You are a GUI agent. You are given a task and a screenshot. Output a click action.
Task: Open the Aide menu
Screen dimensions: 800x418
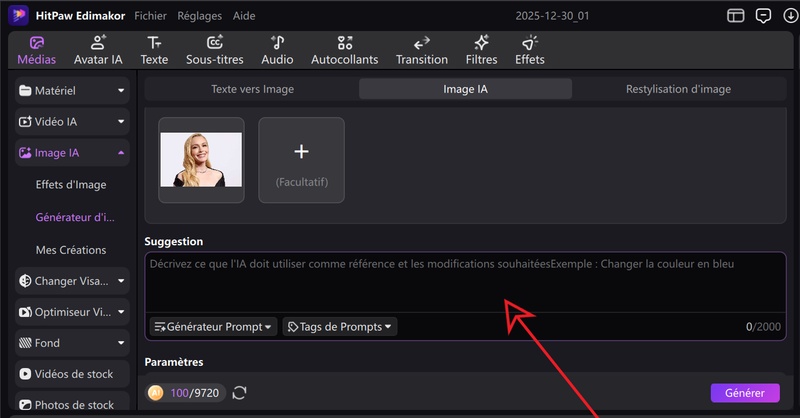point(244,16)
